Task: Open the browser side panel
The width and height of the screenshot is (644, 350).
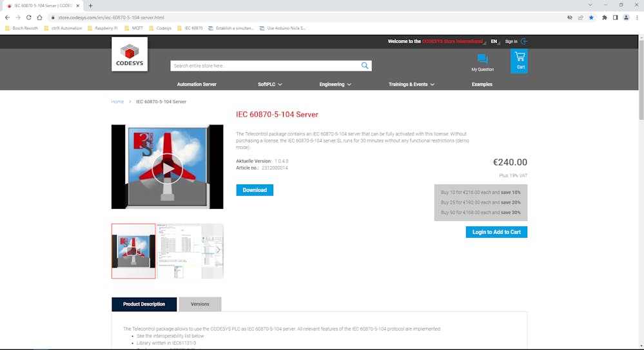Action: tap(615, 17)
